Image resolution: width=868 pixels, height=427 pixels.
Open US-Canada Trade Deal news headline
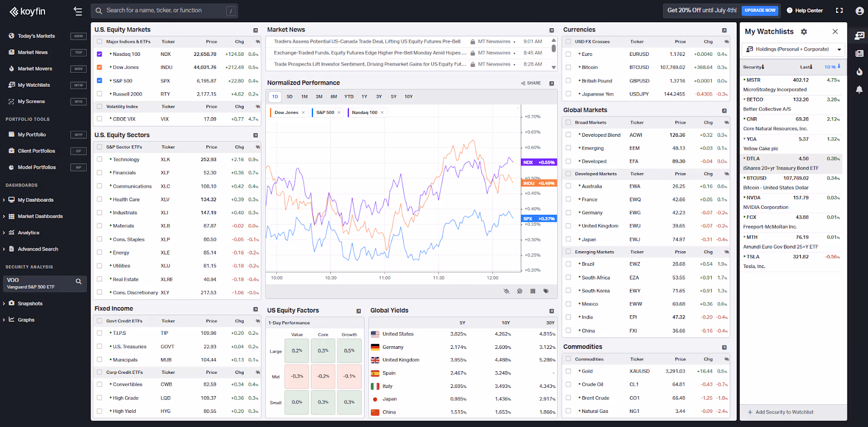367,42
